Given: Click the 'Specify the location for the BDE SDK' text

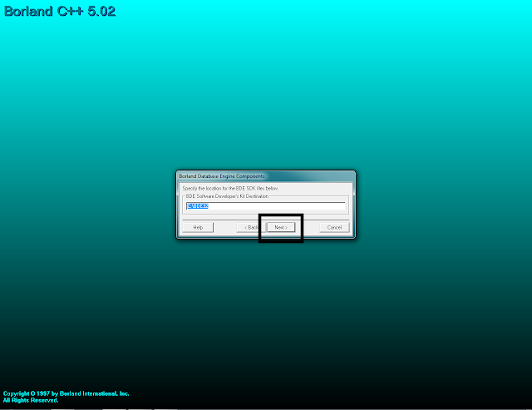Looking at the screenshot, I should coord(230,189).
